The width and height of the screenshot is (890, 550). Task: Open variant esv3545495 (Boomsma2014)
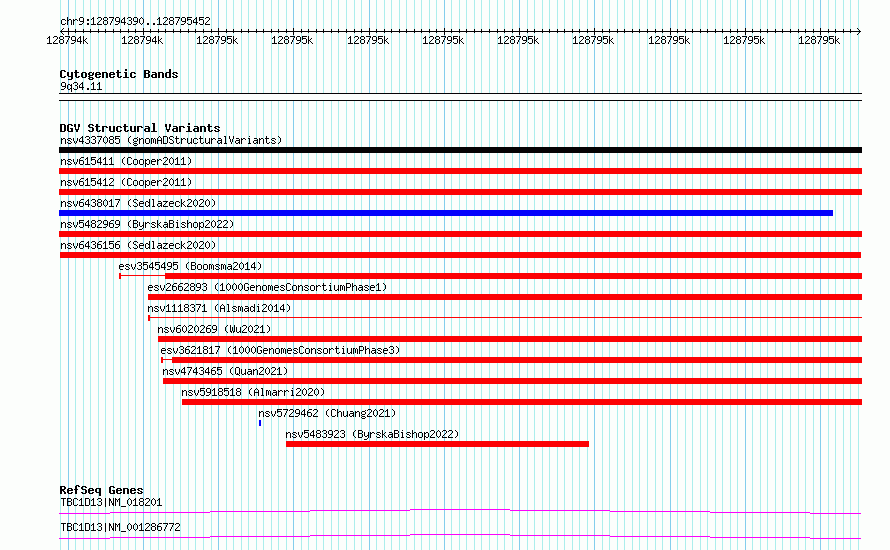pos(190,266)
